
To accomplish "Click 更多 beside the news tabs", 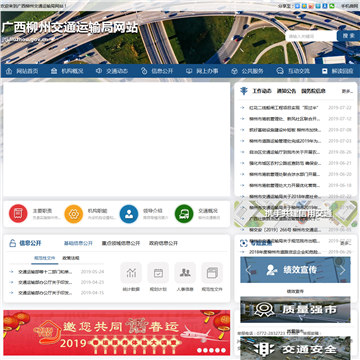I will 347,91.
